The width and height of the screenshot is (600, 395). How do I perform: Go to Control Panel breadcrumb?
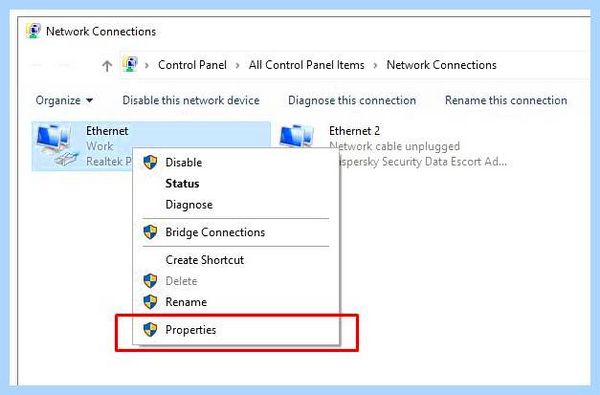click(192, 65)
